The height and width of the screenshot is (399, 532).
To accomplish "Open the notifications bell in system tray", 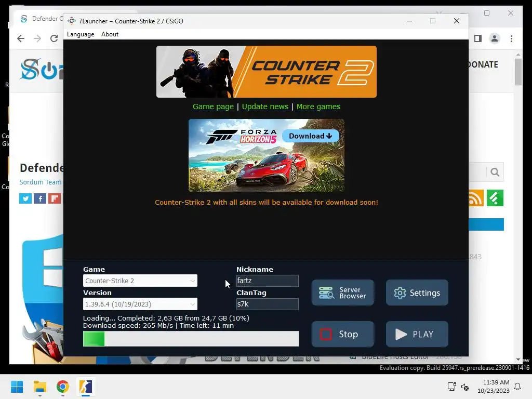I will click(517, 387).
